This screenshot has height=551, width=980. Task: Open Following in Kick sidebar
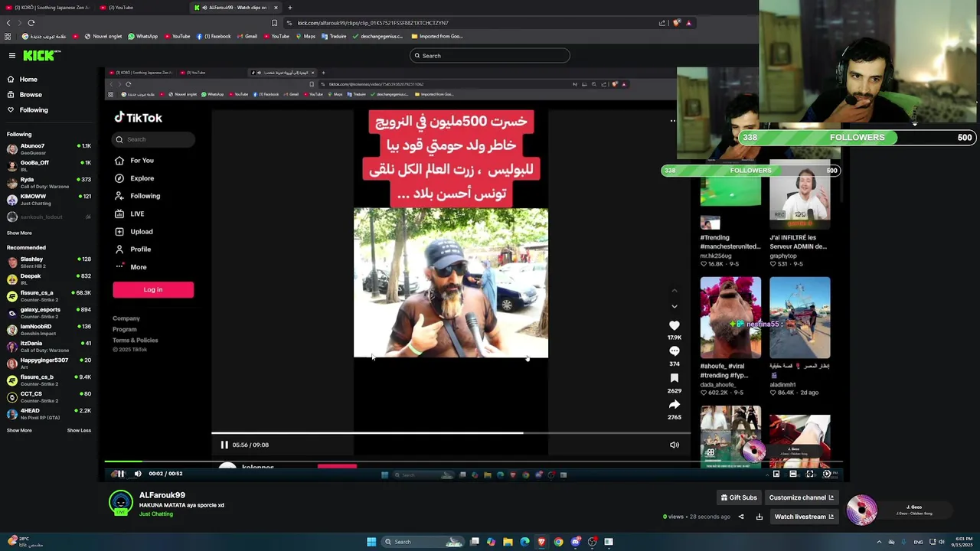pos(34,110)
